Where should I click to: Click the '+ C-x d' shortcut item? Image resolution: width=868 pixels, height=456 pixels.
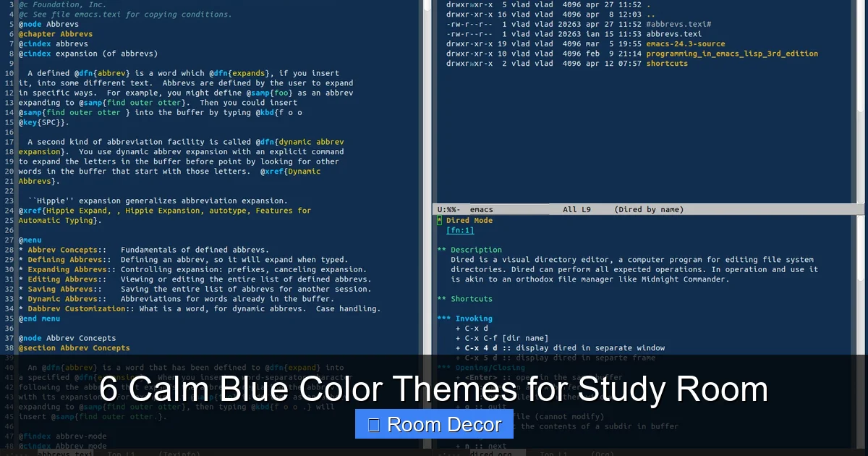[472, 329]
